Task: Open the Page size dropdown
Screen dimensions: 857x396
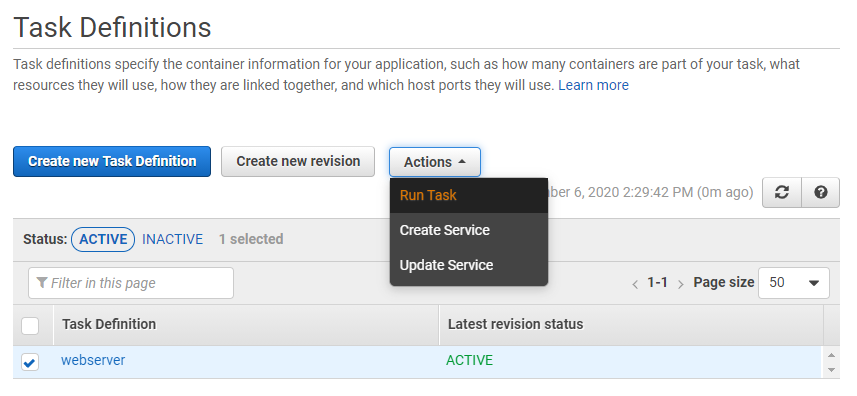Action: click(x=794, y=283)
